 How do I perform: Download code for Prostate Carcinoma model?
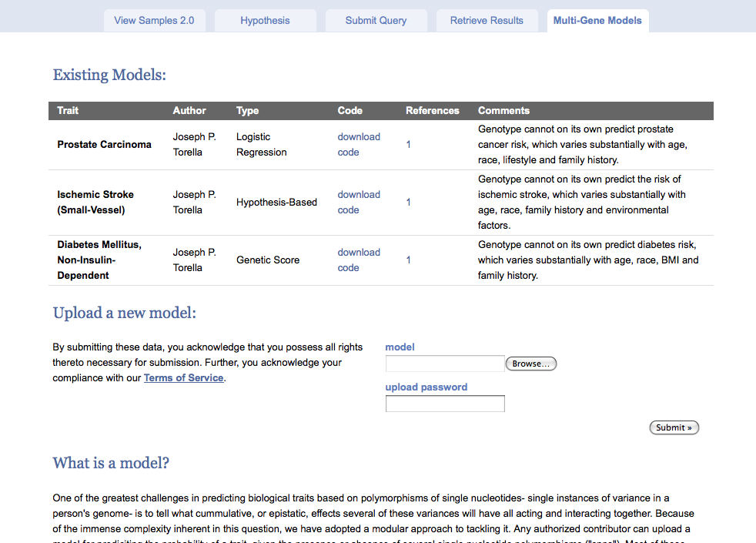click(358, 145)
